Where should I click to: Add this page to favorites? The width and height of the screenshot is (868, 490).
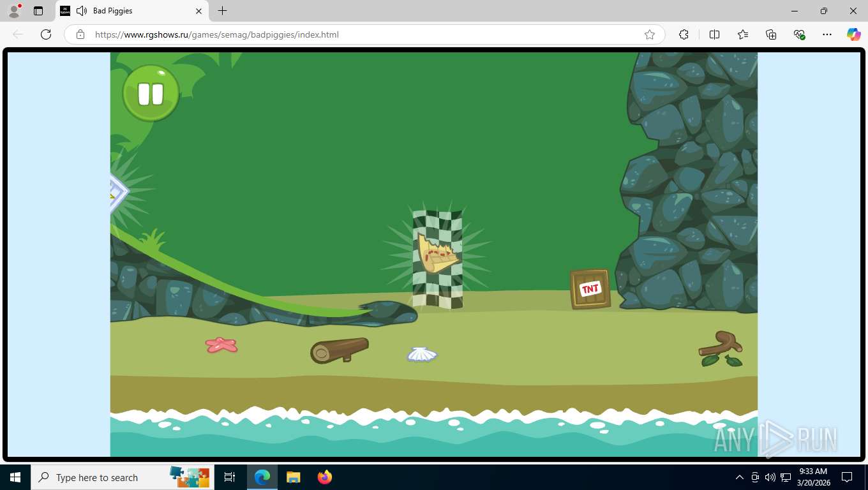tap(650, 34)
